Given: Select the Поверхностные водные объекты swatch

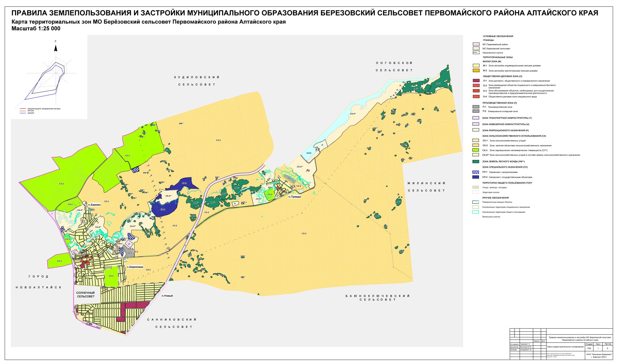Looking at the screenshot, I should 476,202.
